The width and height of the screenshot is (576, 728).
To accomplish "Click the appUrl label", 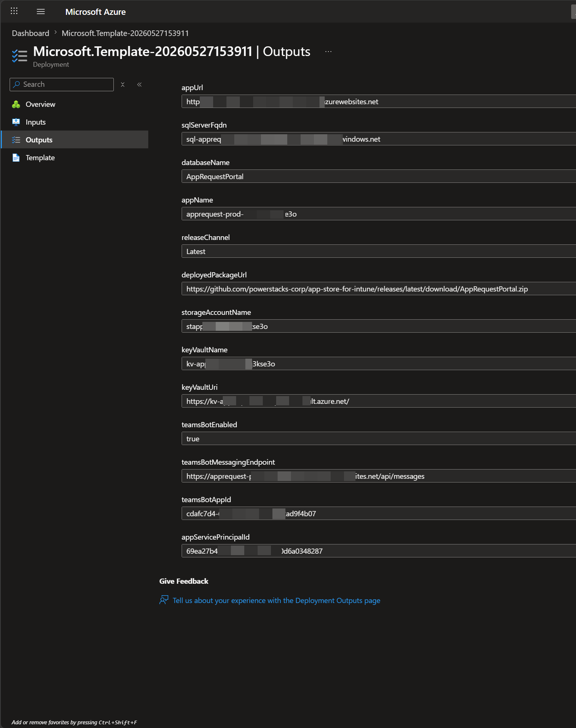I will [192, 88].
